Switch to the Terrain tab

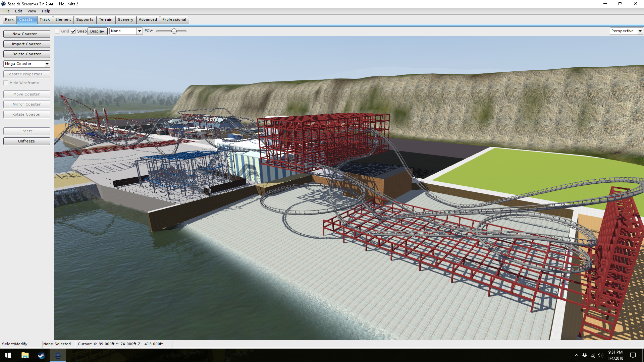[x=105, y=19]
